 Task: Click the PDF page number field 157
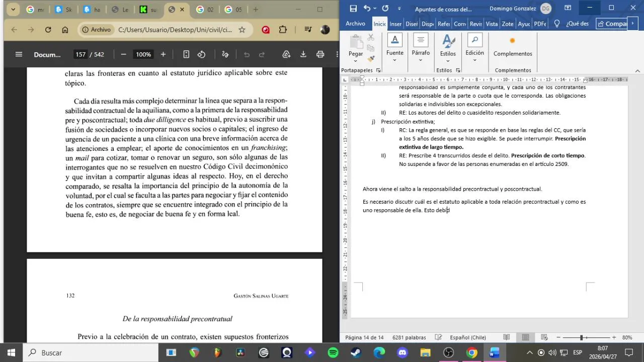pyautogui.click(x=80, y=54)
